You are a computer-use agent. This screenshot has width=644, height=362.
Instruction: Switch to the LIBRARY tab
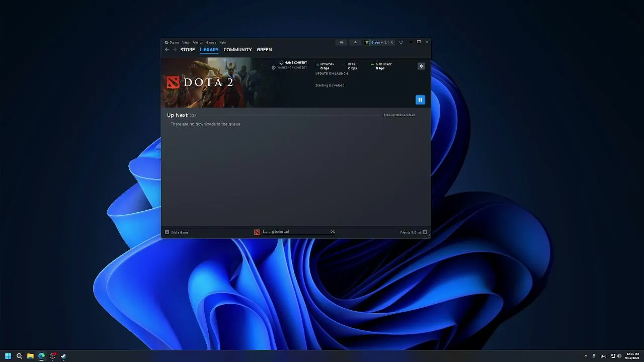[x=209, y=50]
